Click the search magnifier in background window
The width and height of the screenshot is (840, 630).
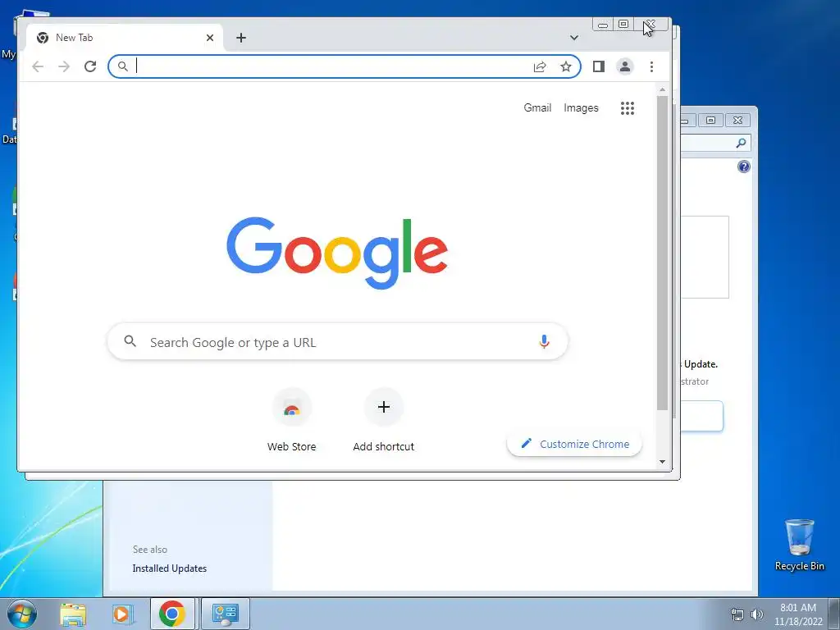point(741,143)
